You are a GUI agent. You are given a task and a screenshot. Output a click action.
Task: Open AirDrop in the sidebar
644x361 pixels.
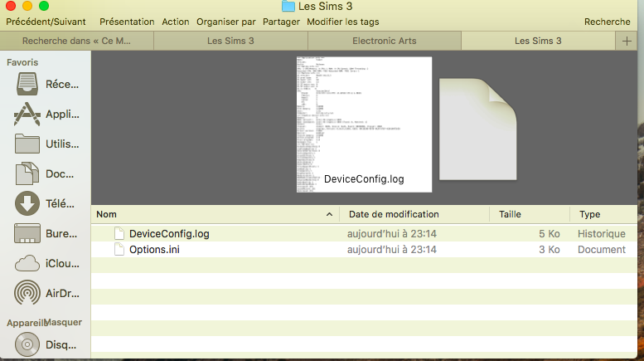(46, 293)
